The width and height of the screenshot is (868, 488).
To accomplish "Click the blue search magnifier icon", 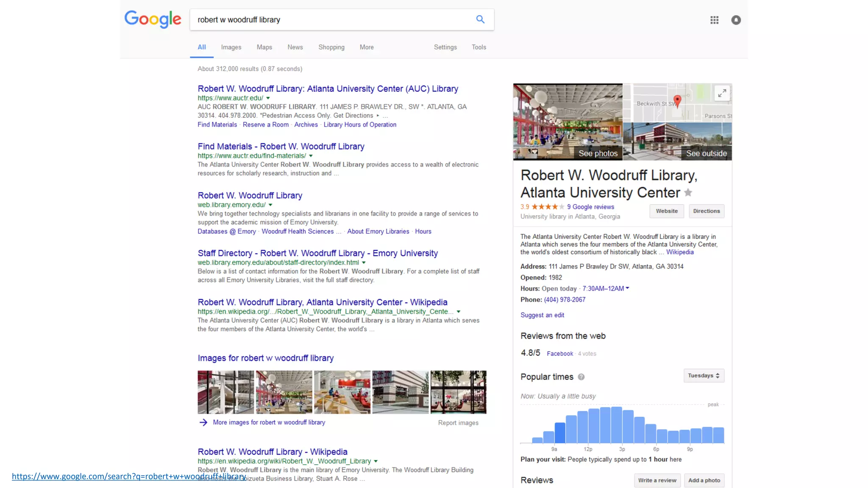I will (x=480, y=19).
